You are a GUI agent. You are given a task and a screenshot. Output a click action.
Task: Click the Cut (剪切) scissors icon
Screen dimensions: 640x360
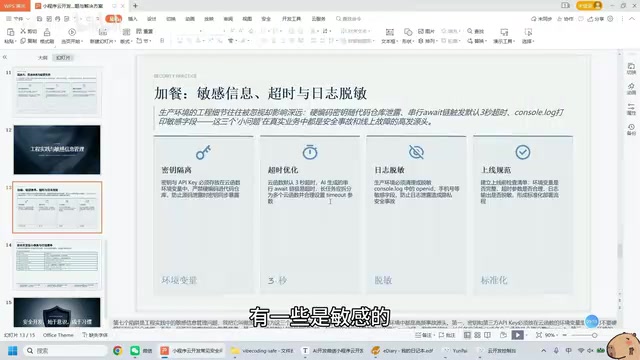tap(23, 31)
